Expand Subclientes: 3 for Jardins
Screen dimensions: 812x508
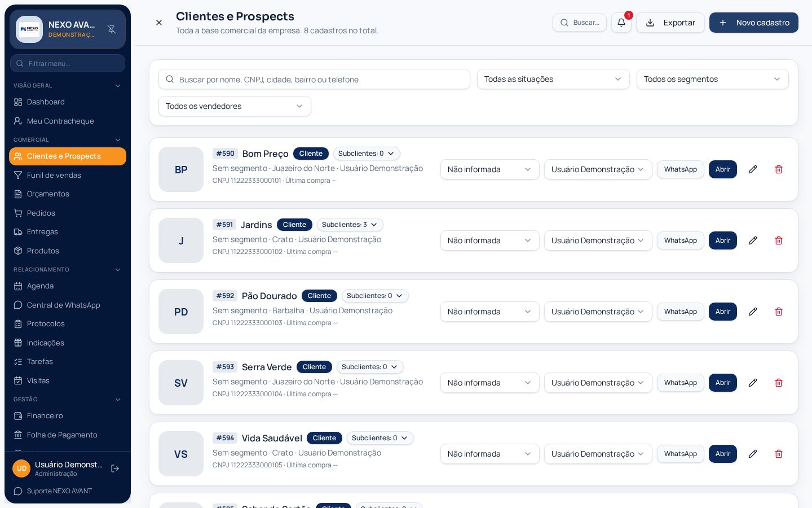point(350,225)
